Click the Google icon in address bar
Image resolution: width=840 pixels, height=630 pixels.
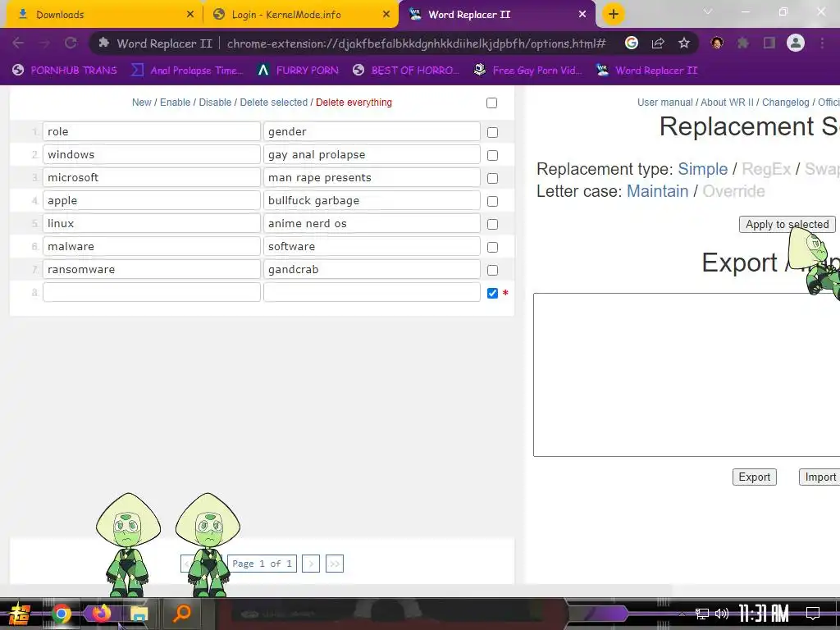click(632, 43)
